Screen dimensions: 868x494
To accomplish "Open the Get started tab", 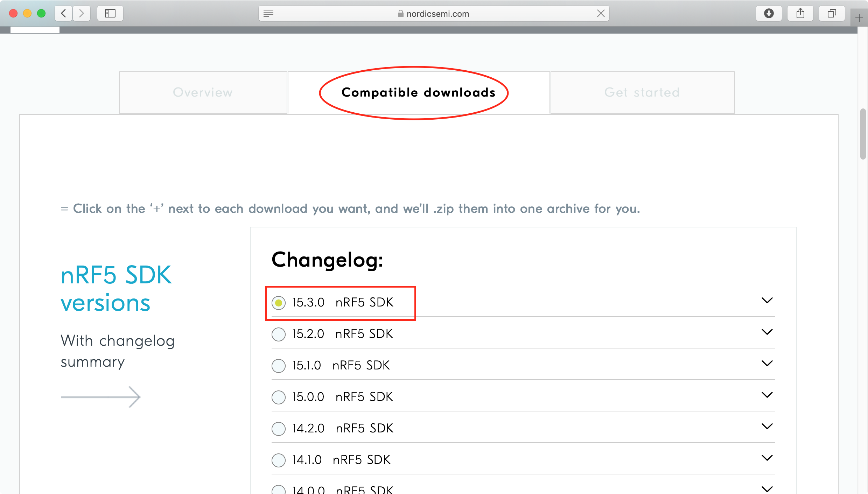I will 642,92.
